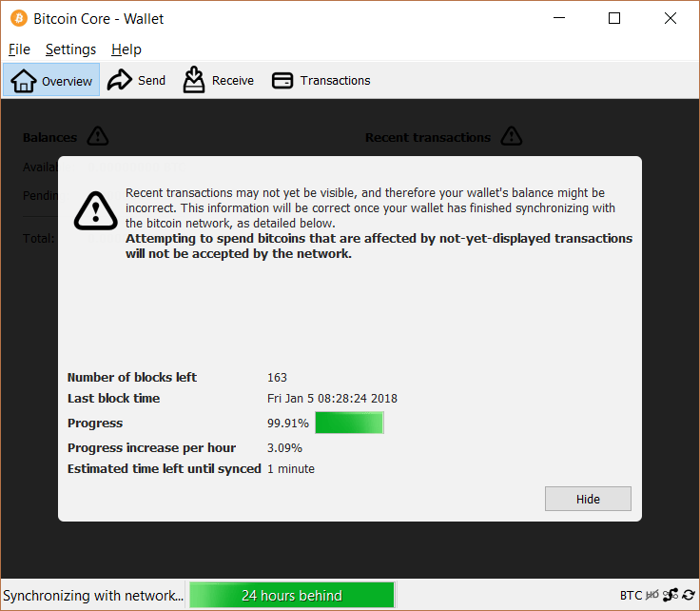Click the Bitcoin Core logo in title bar

pyautogui.click(x=19, y=18)
